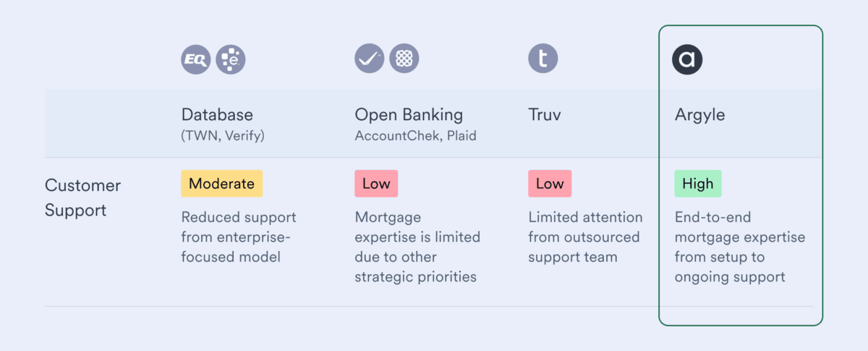Click the AccountChek checkmark logo icon
868x351 pixels.
369,59
